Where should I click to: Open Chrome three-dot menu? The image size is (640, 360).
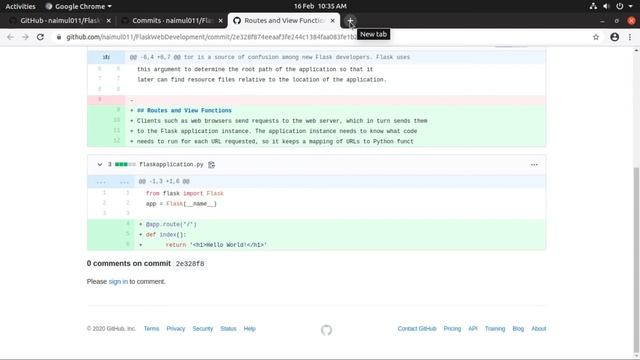click(630, 37)
